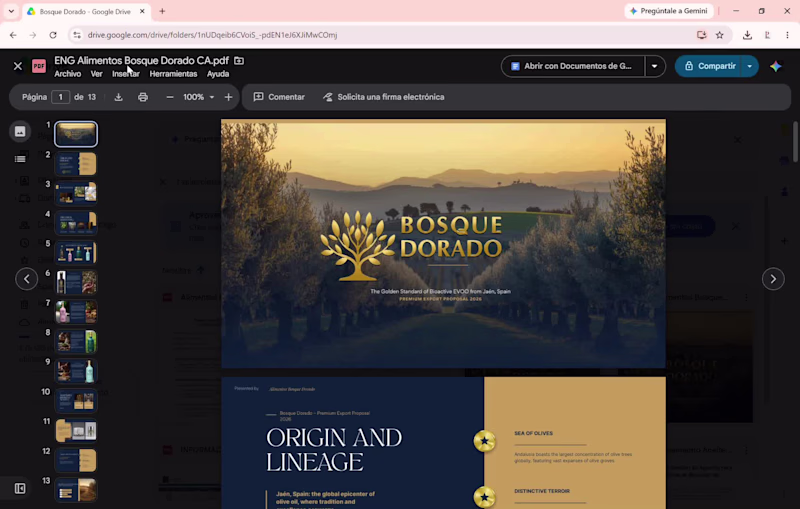Select page 1 thumbnail

[76, 134]
